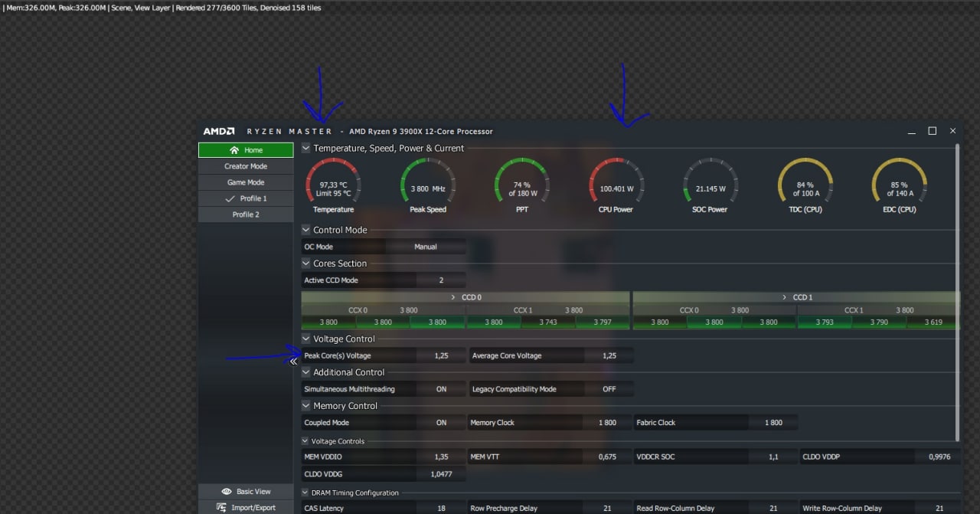Click Read Row-Column Delay value 21

click(x=773, y=508)
